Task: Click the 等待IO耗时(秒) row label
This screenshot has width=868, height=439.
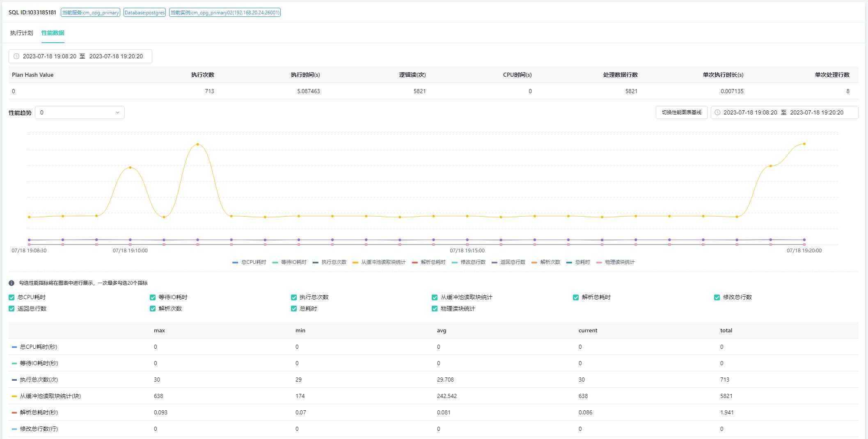Action: point(39,363)
